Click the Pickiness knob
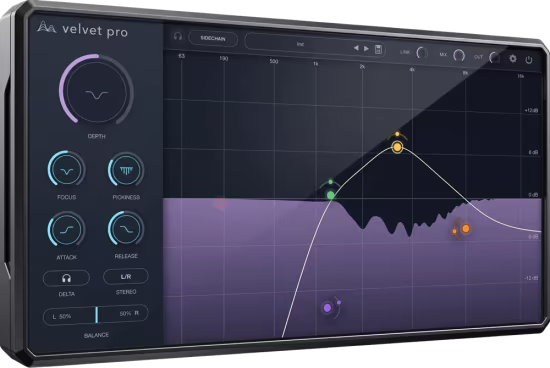Viewport: 550px width, 368px height. 126,170
